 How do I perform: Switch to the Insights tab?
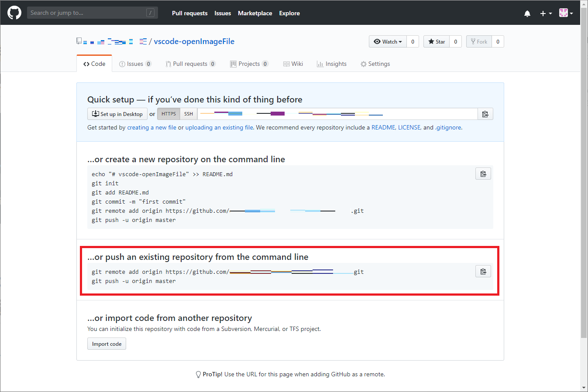point(332,64)
